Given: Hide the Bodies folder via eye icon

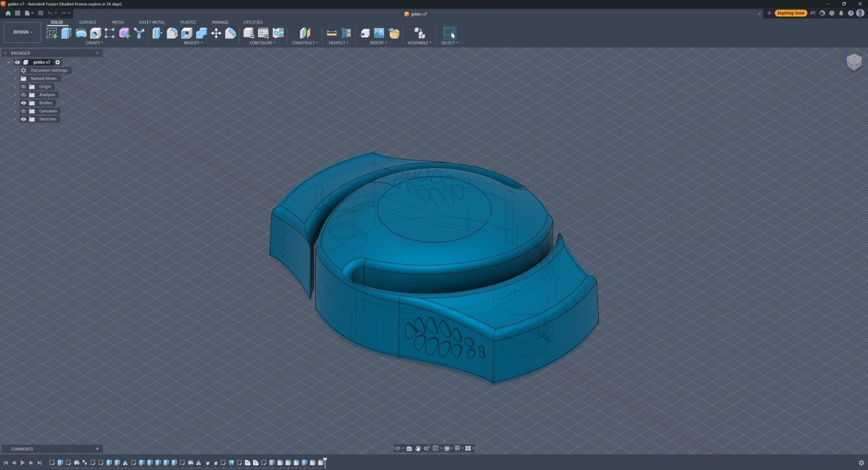Looking at the screenshot, I should point(23,103).
